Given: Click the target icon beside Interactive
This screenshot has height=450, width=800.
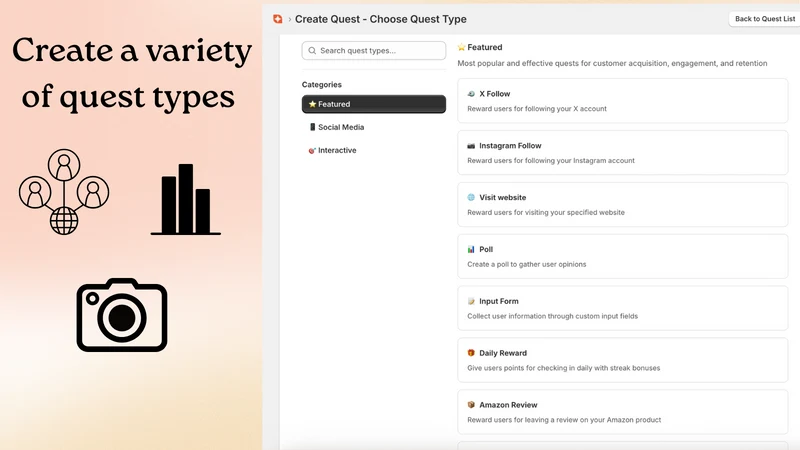Looking at the screenshot, I should pyautogui.click(x=312, y=151).
